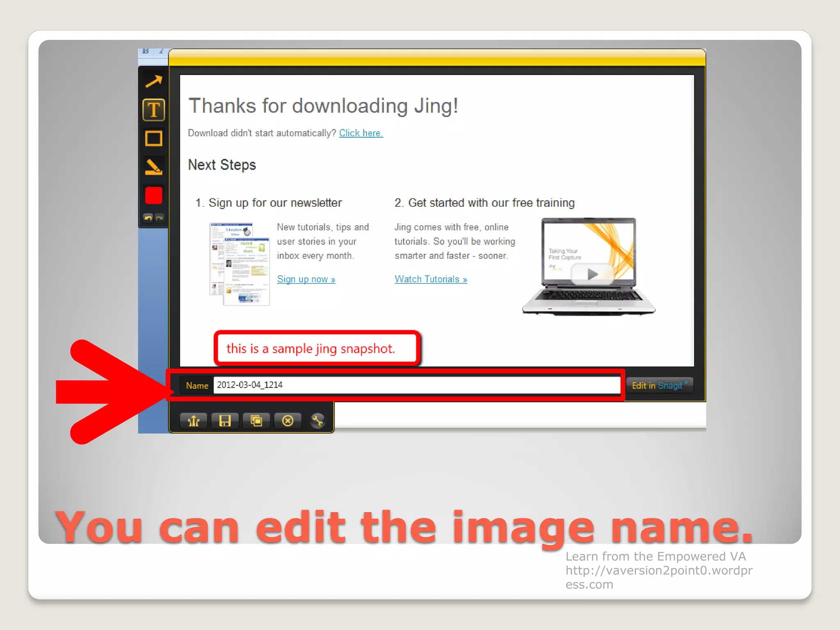Save the capture with floppy disk icon
Screen dimensions: 840x630
tap(225, 421)
